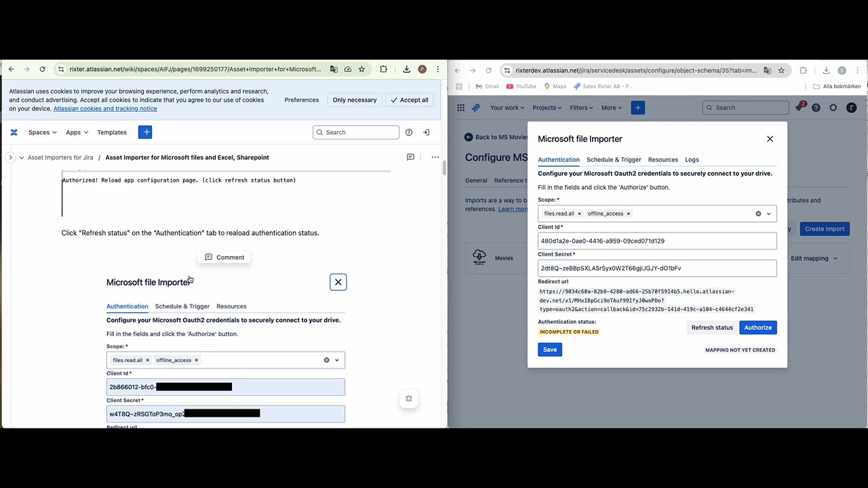Open the extensions puzzle icon in Confluence browser
This screenshot has height=488, width=868.
[x=383, y=69]
